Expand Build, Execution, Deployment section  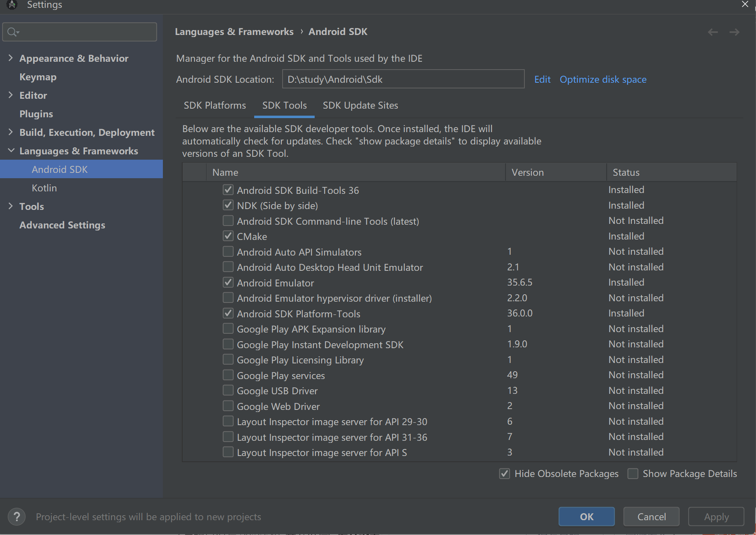pyautogui.click(x=11, y=132)
